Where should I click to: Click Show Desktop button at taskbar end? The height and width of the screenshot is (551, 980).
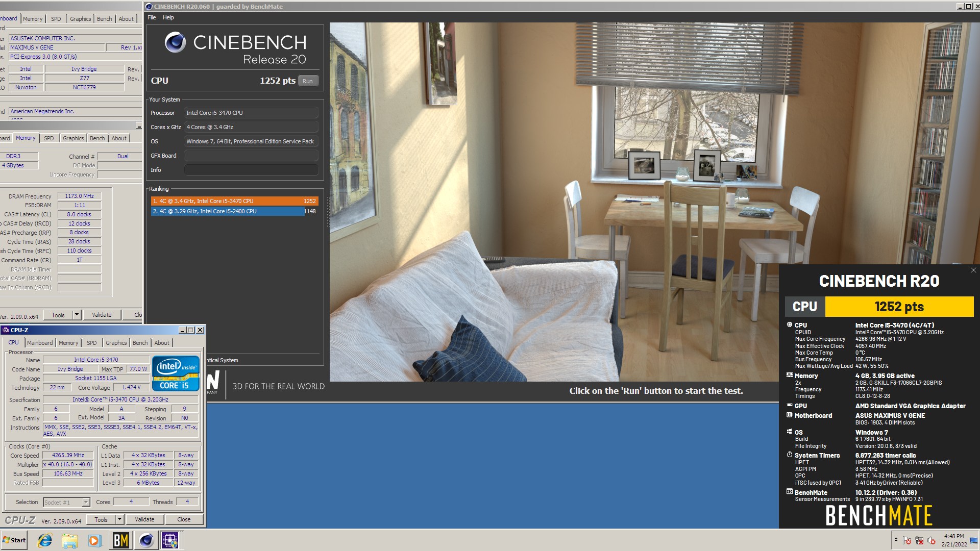(974, 540)
